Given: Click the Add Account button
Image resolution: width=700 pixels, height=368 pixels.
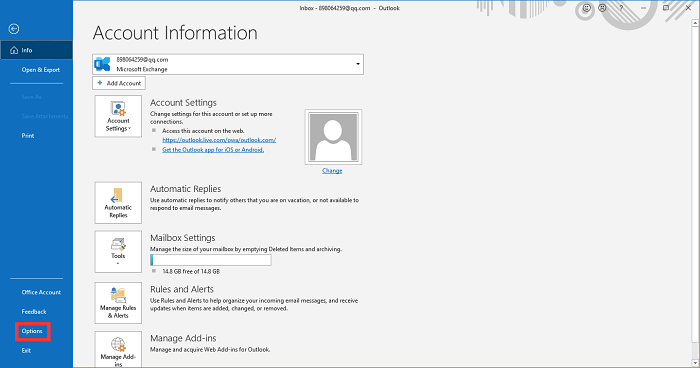Looking at the screenshot, I should click(x=119, y=83).
